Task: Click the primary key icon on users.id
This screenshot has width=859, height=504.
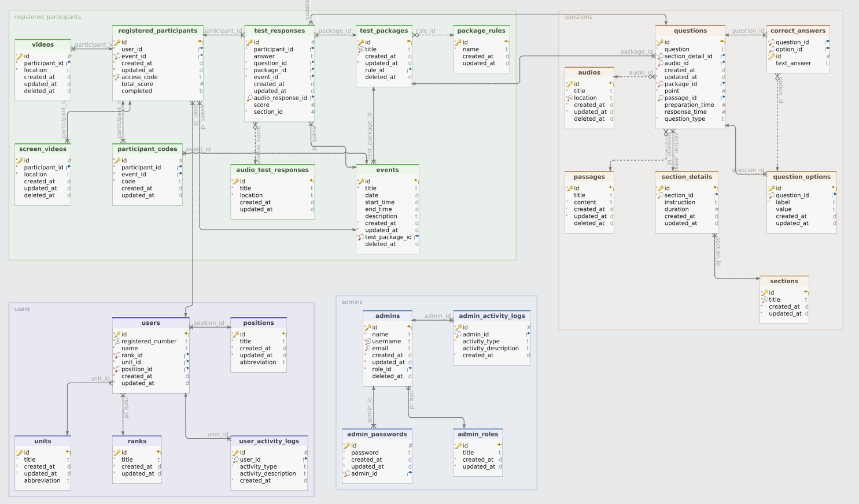Action: 118,334
